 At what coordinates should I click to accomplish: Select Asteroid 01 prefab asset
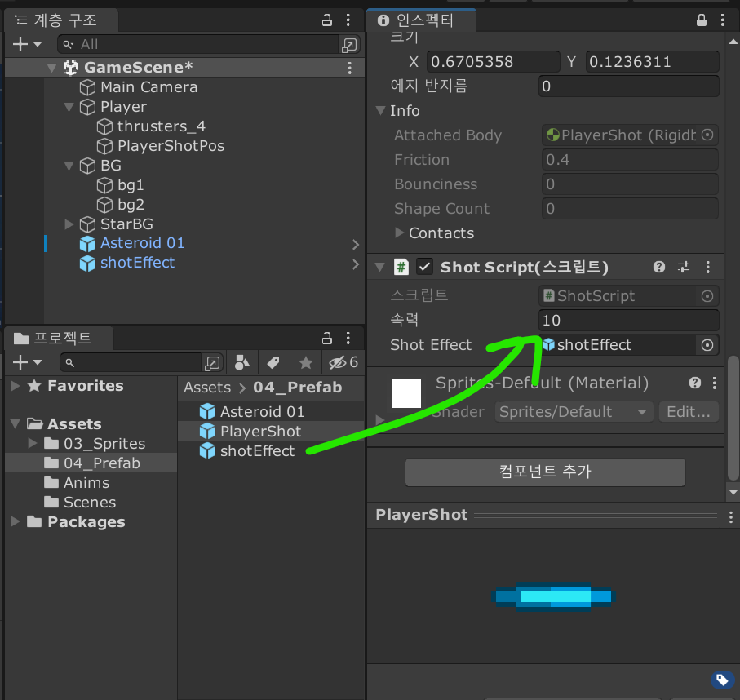coord(252,412)
